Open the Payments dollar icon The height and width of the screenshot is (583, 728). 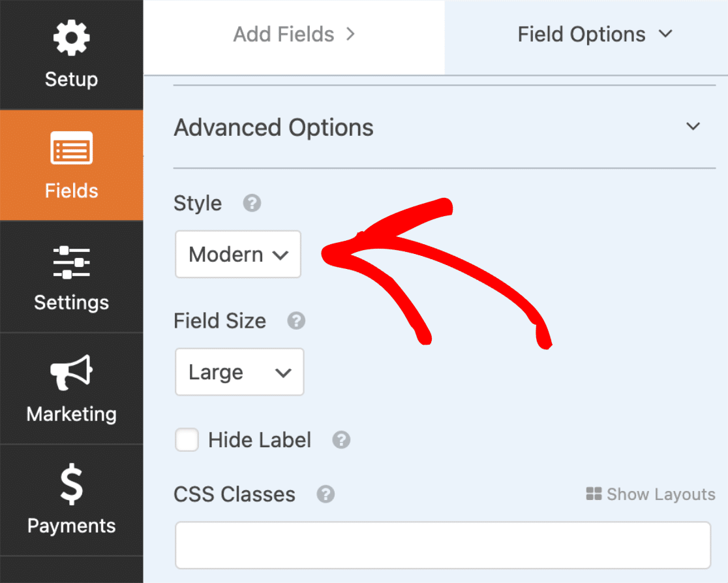[x=72, y=484]
